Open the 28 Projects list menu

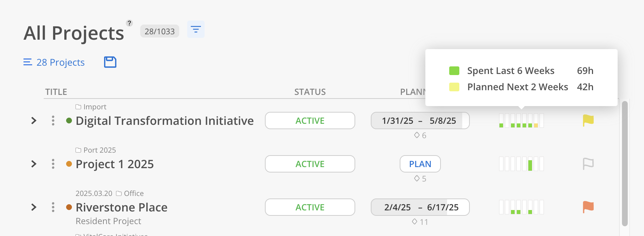click(54, 62)
